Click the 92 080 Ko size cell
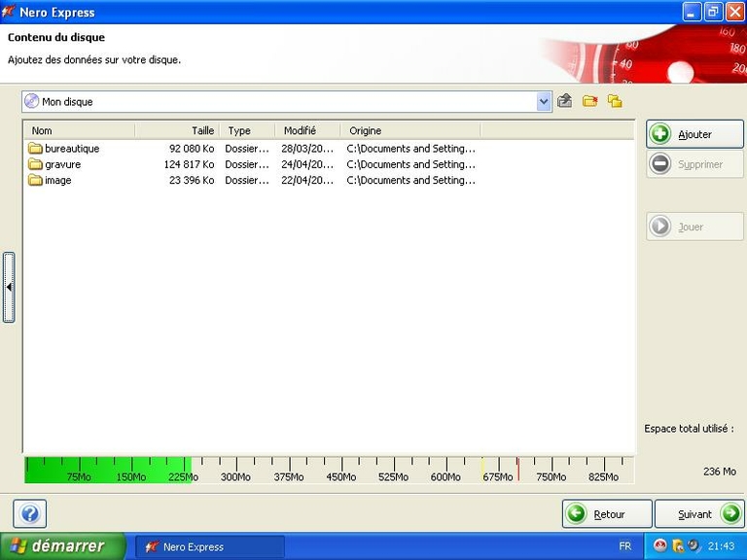The height and width of the screenshot is (560, 747). coord(192,149)
